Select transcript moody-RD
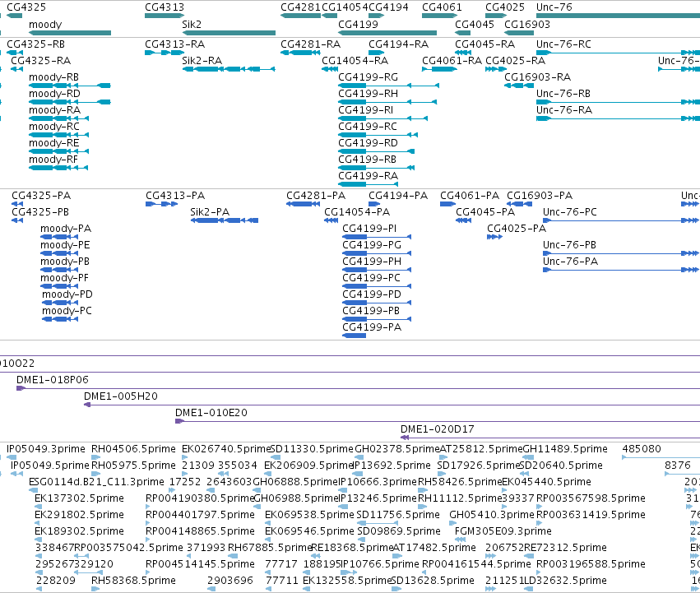Image resolution: width=700 pixels, height=593 pixels. click(70, 102)
